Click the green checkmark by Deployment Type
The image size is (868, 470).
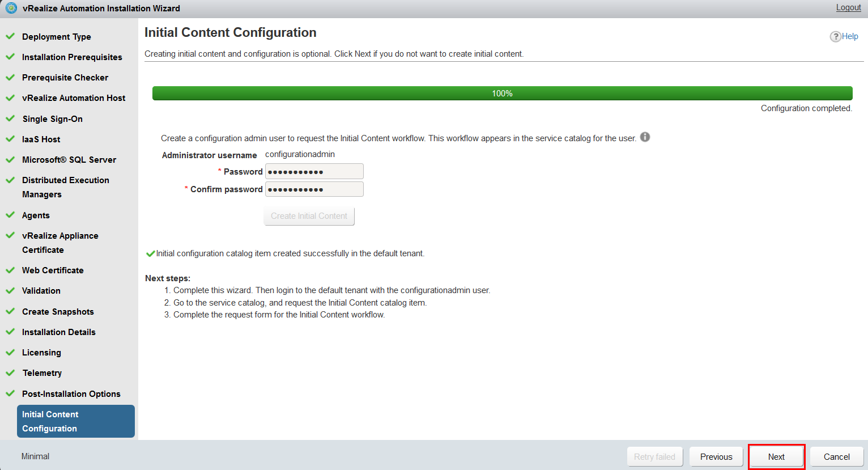click(x=10, y=36)
